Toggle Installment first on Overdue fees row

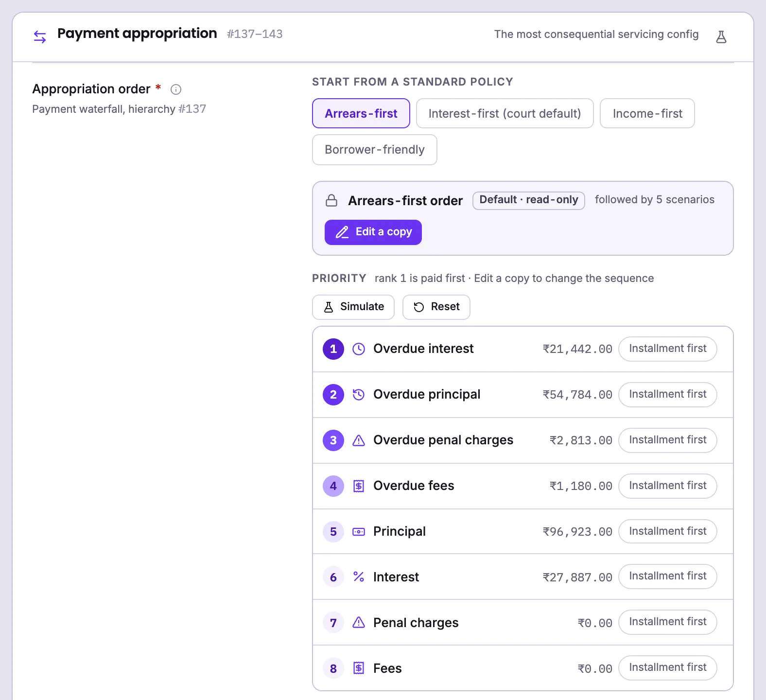coord(668,486)
